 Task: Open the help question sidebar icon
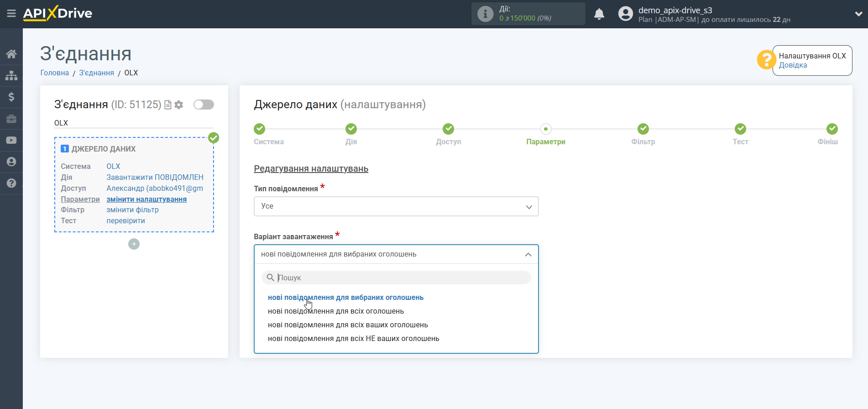(11, 183)
